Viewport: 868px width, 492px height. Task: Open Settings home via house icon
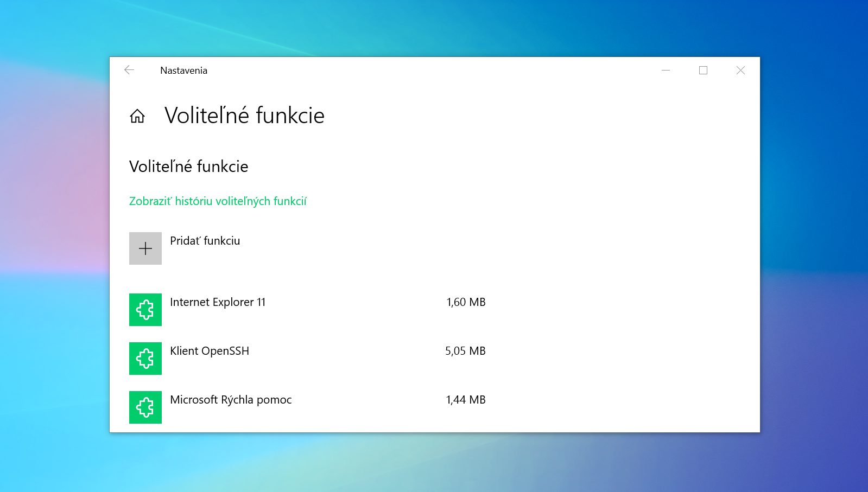[137, 116]
